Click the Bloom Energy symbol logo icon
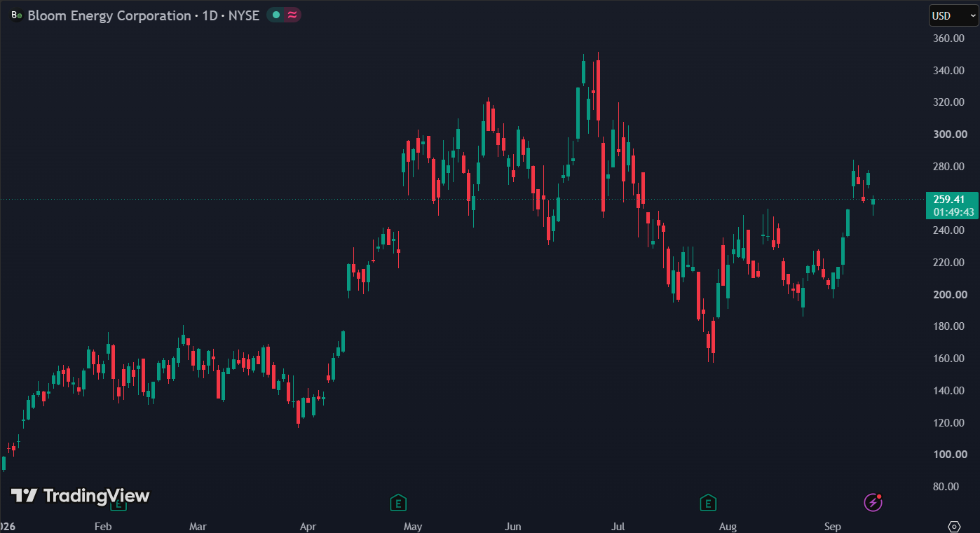 click(x=17, y=15)
